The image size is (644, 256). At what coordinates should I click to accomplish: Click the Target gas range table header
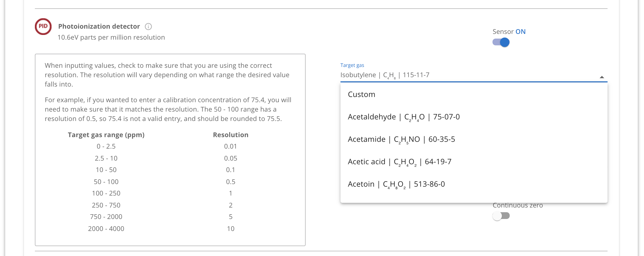click(x=106, y=135)
